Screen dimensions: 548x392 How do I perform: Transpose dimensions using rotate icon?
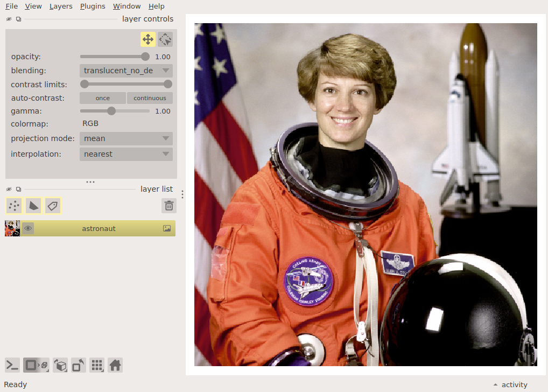click(79, 366)
